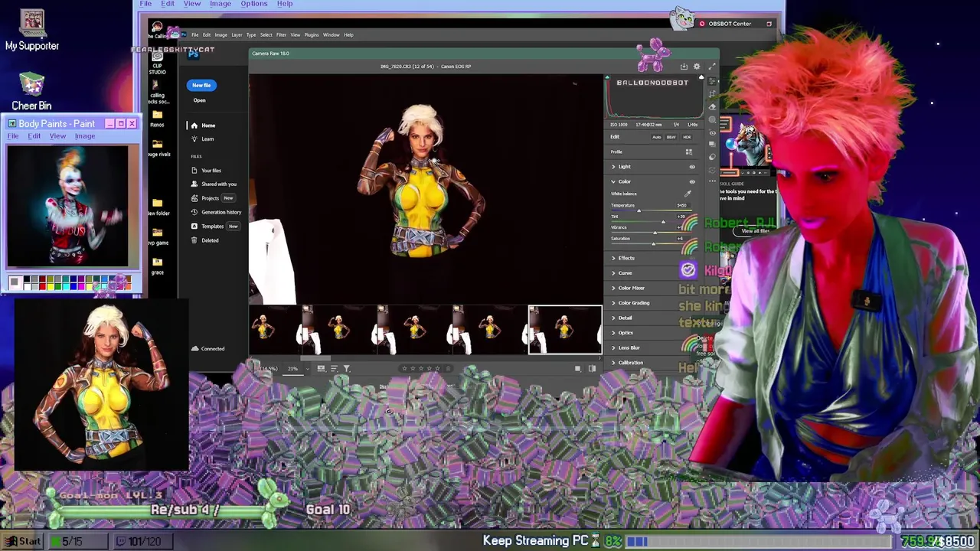Open the Renos folder on desktop
980x551 pixels.
tap(157, 117)
